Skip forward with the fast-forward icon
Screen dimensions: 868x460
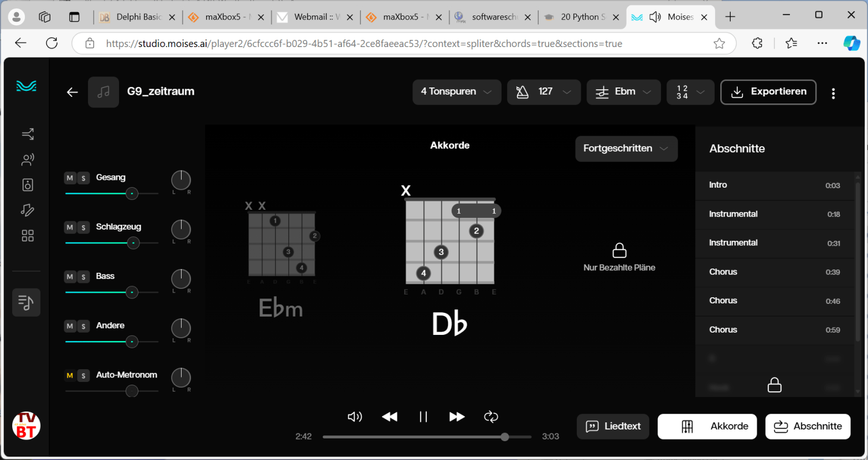(x=457, y=417)
